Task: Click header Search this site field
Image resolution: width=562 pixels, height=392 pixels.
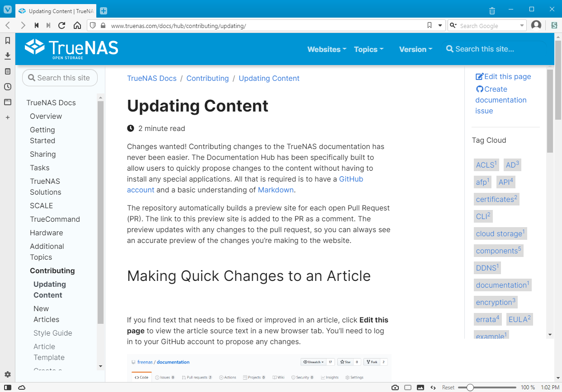Action: point(494,49)
